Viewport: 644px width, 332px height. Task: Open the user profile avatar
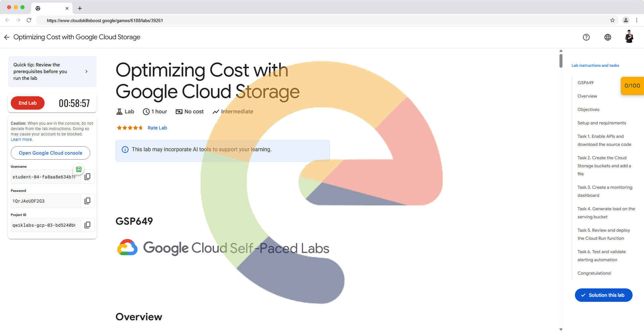click(629, 37)
